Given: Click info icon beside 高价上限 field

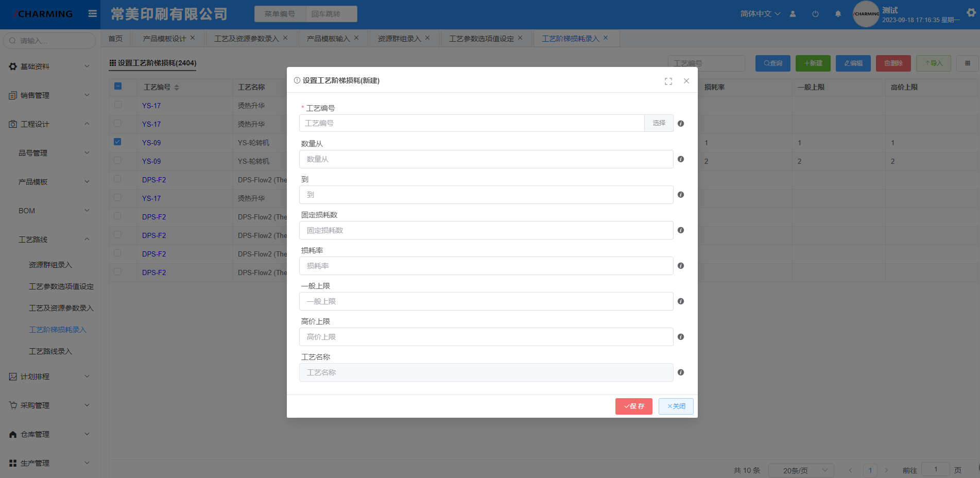Looking at the screenshot, I should (x=681, y=337).
